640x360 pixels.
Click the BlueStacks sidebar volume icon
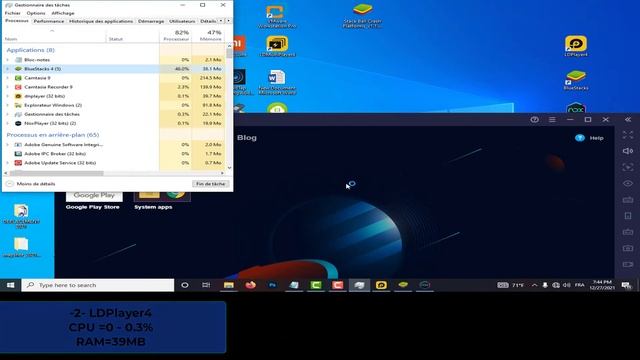(x=628, y=151)
